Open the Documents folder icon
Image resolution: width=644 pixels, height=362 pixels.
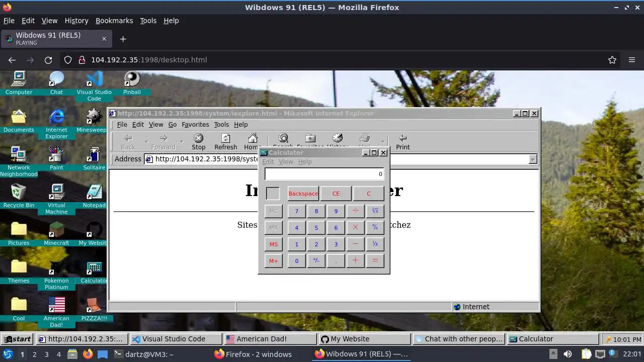pyautogui.click(x=19, y=121)
